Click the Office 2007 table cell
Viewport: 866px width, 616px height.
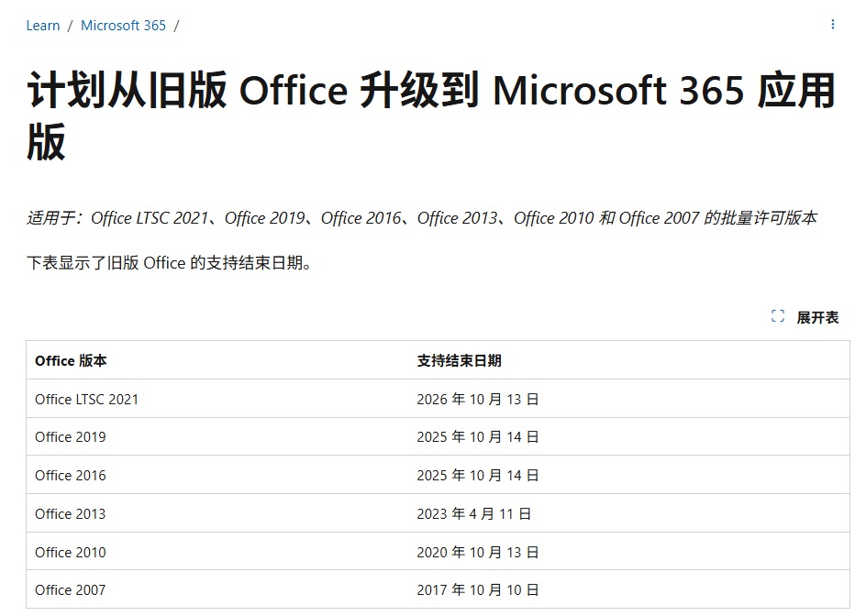click(71, 590)
